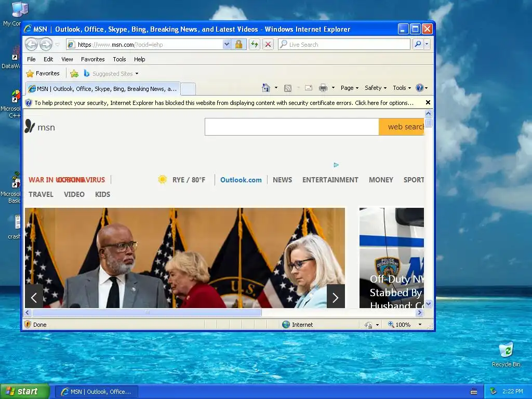Viewport: 532px width, 399px height.
Task: Open the File menu
Action: point(31,59)
